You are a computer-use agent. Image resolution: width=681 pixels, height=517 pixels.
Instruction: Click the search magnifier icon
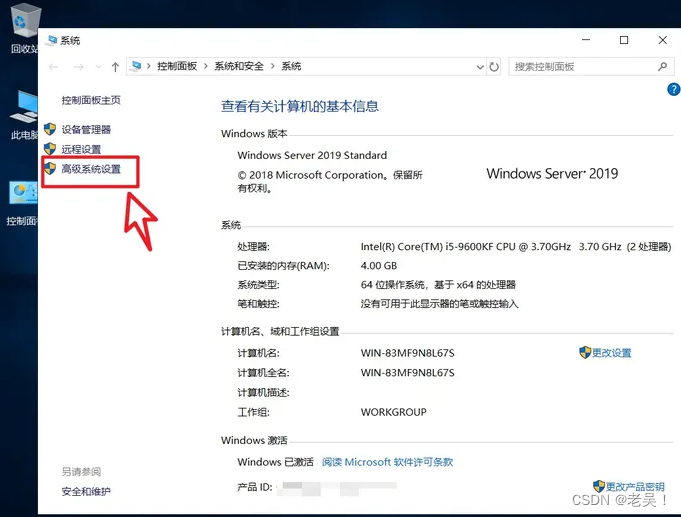pyautogui.click(x=662, y=66)
